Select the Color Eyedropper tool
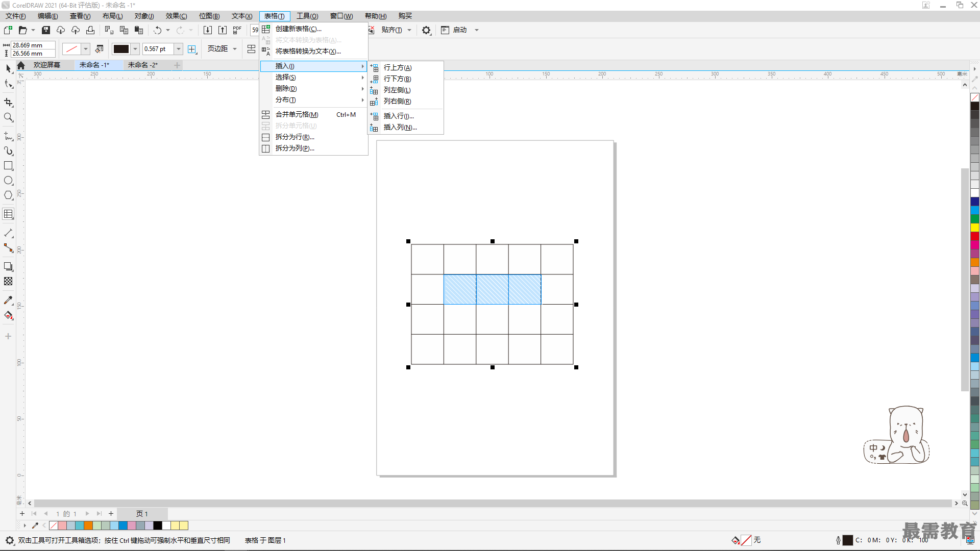 (8, 300)
